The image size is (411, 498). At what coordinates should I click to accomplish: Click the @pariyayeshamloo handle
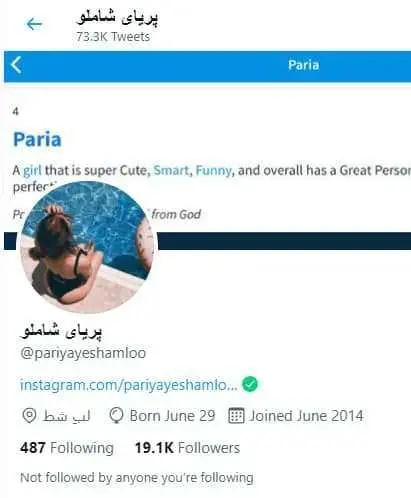tap(83, 353)
